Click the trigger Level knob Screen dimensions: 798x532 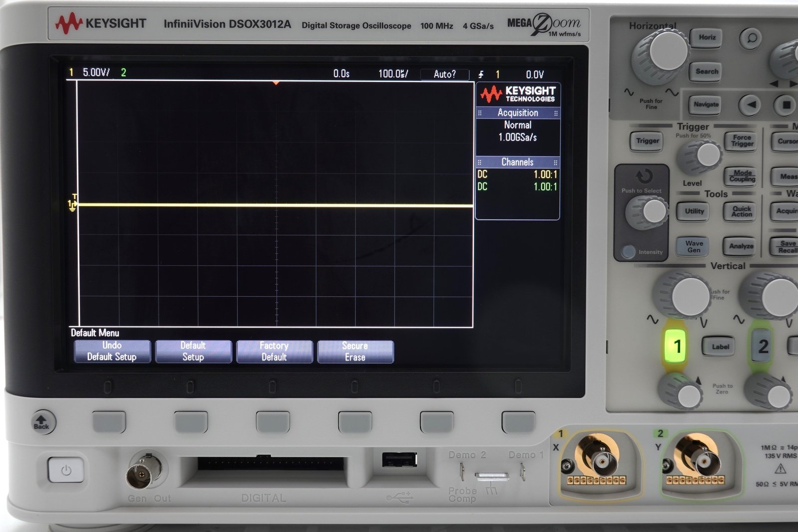tap(700, 156)
